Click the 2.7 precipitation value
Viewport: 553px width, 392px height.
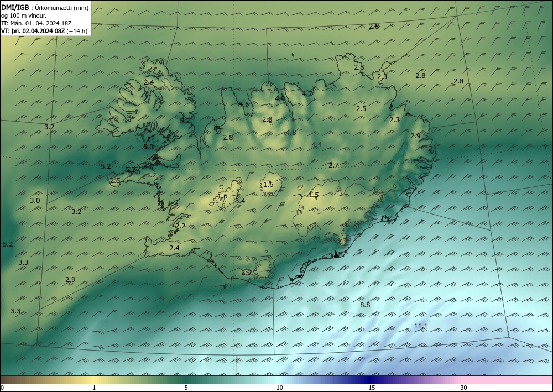[333, 165]
